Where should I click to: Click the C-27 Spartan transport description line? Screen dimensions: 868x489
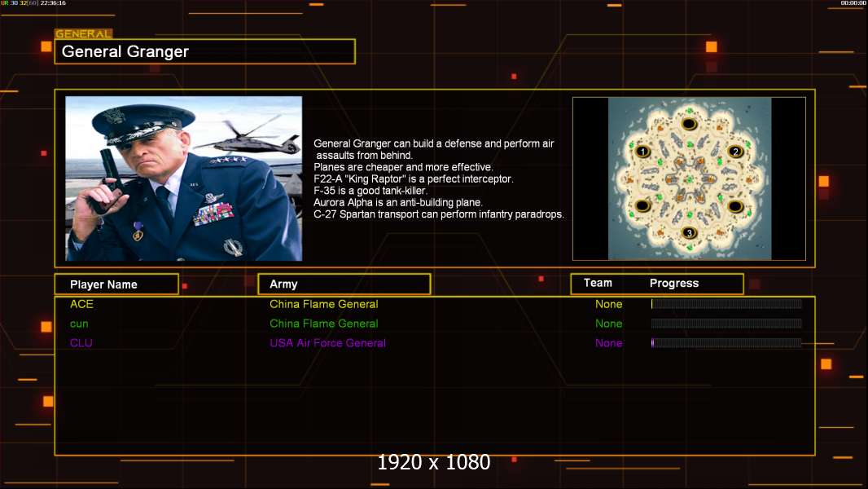coord(438,214)
